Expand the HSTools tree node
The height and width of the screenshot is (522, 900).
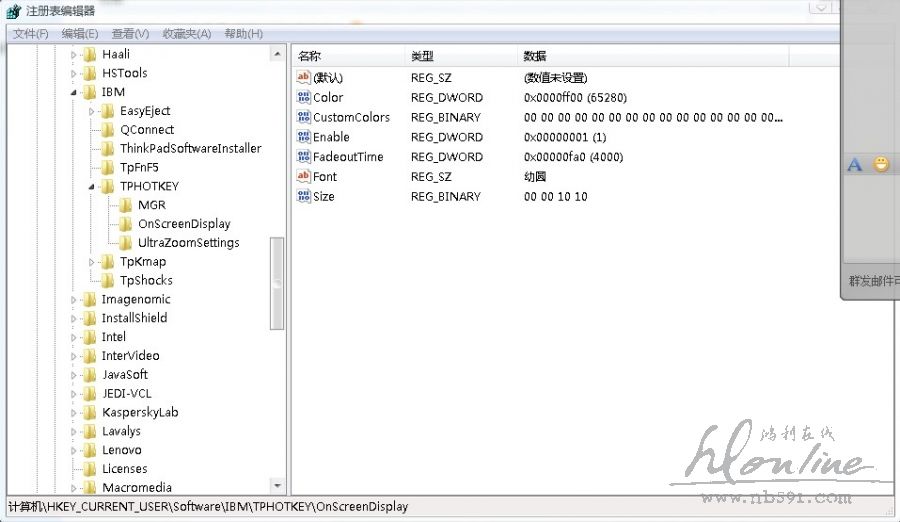pos(73,74)
